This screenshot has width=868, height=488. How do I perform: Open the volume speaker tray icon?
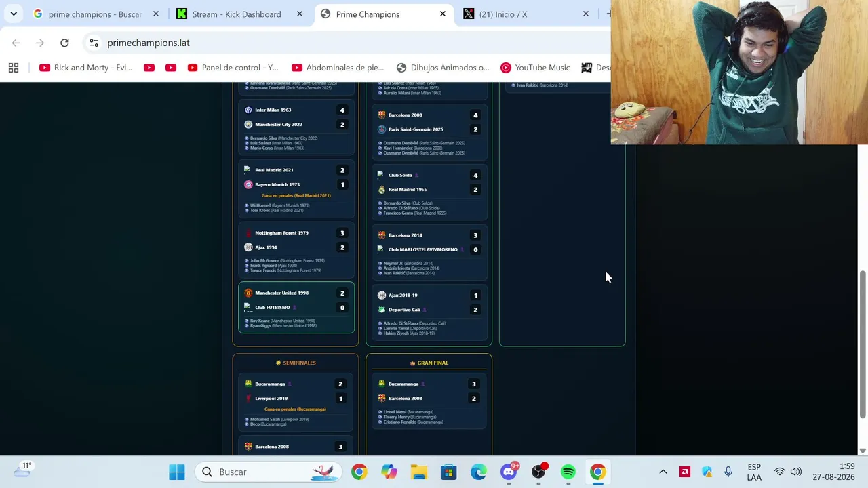pyautogui.click(x=796, y=472)
